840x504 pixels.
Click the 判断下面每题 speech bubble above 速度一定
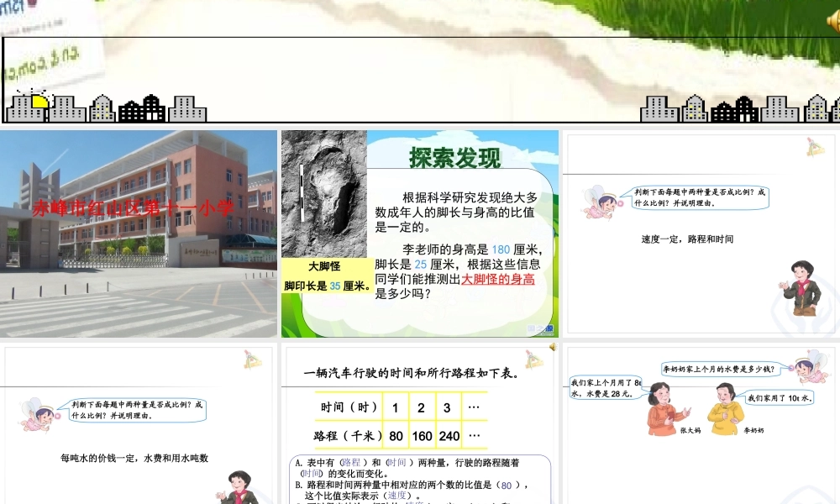pos(699,197)
